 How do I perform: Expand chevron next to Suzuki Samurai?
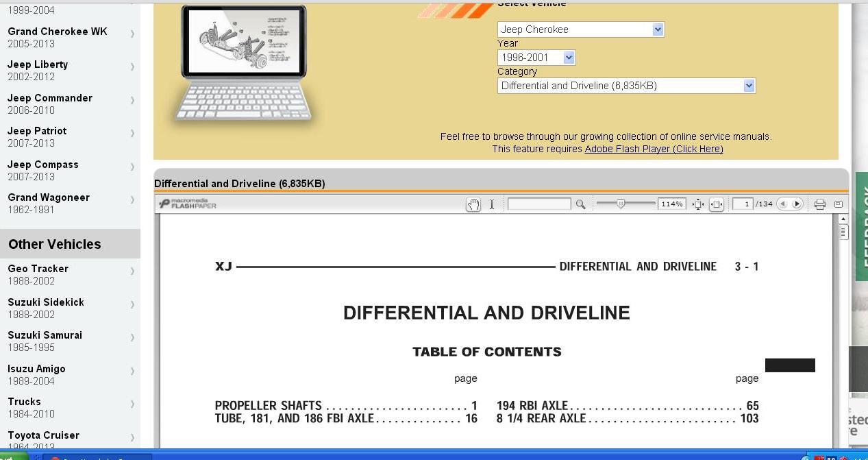[x=132, y=337]
